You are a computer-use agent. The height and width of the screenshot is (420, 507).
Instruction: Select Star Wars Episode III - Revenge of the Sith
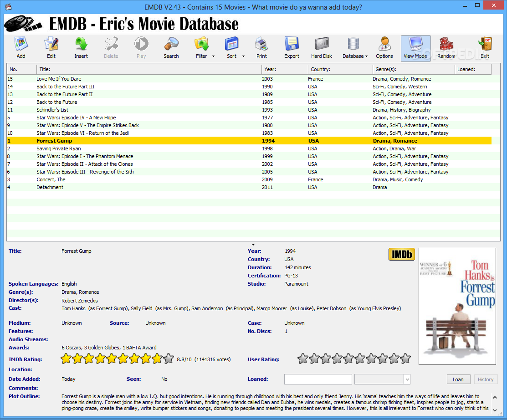[x=249, y=172]
